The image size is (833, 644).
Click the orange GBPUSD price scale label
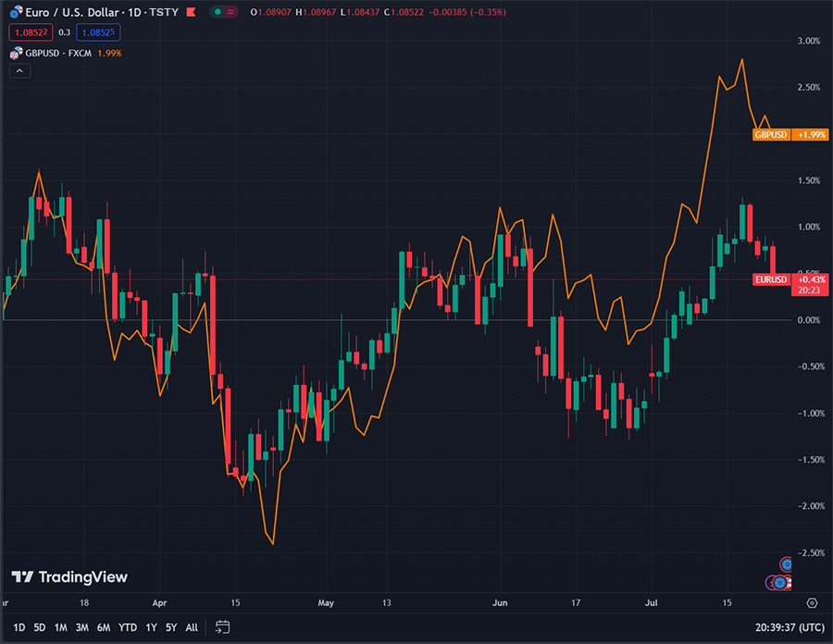click(771, 135)
